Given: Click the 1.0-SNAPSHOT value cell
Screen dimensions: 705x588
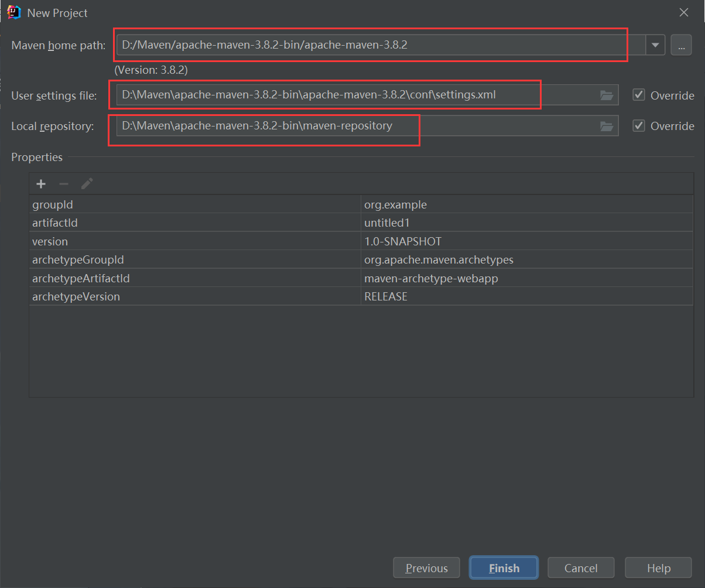Looking at the screenshot, I should click(x=527, y=241).
